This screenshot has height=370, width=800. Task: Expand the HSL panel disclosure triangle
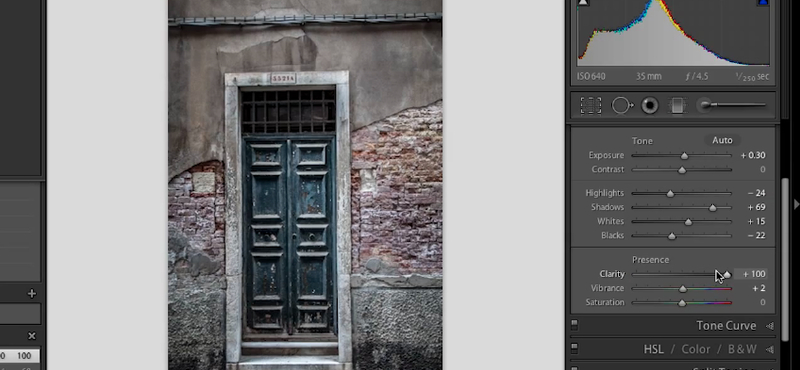click(x=770, y=350)
